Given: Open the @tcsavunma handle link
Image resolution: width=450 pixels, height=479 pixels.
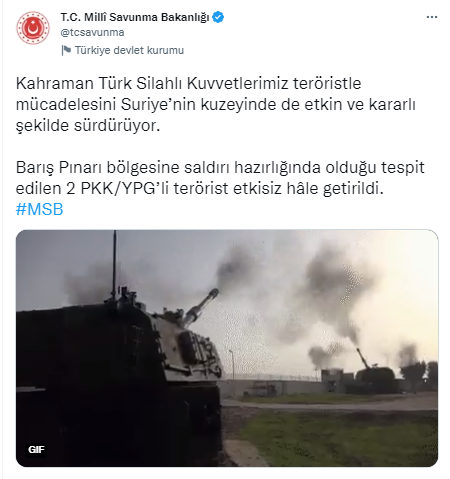Looking at the screenshot, I should coord(92,32).
